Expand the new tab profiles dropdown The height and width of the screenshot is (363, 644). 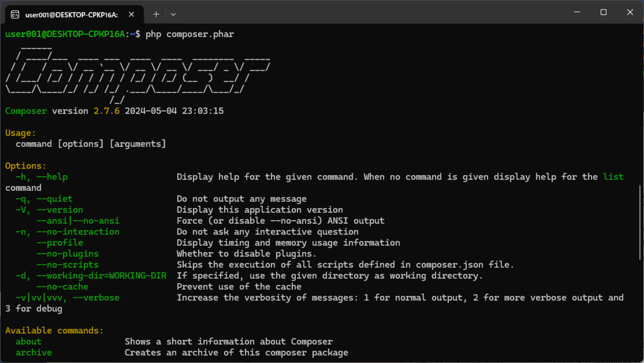point(173,14)
